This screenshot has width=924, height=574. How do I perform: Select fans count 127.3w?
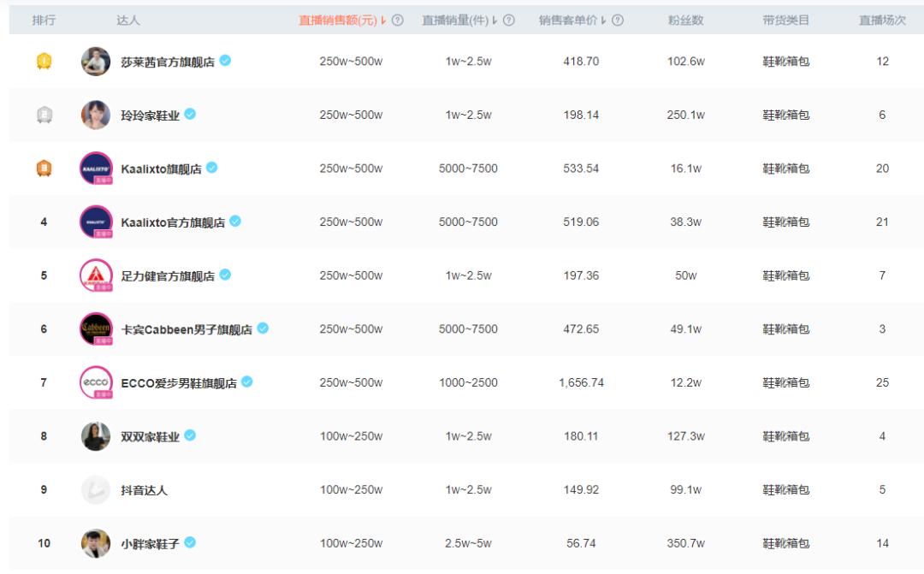click(686, 436)
